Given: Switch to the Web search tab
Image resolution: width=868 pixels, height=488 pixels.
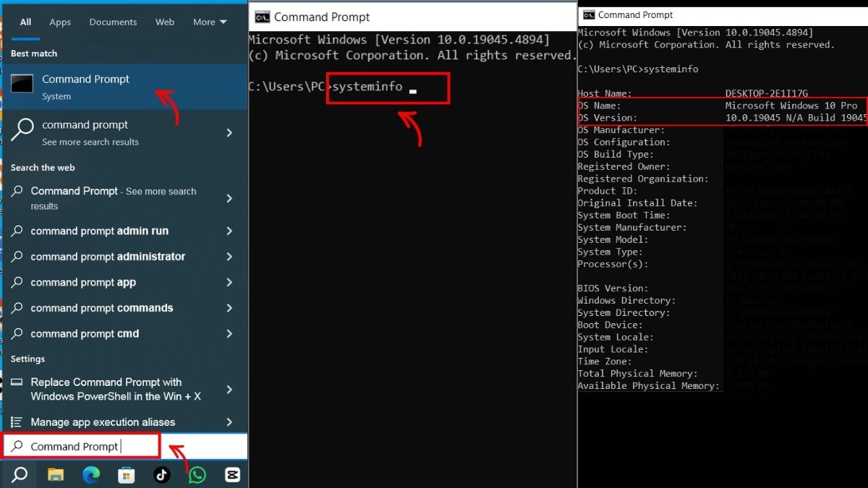Looking at the screenshot, I should (165, 22).
